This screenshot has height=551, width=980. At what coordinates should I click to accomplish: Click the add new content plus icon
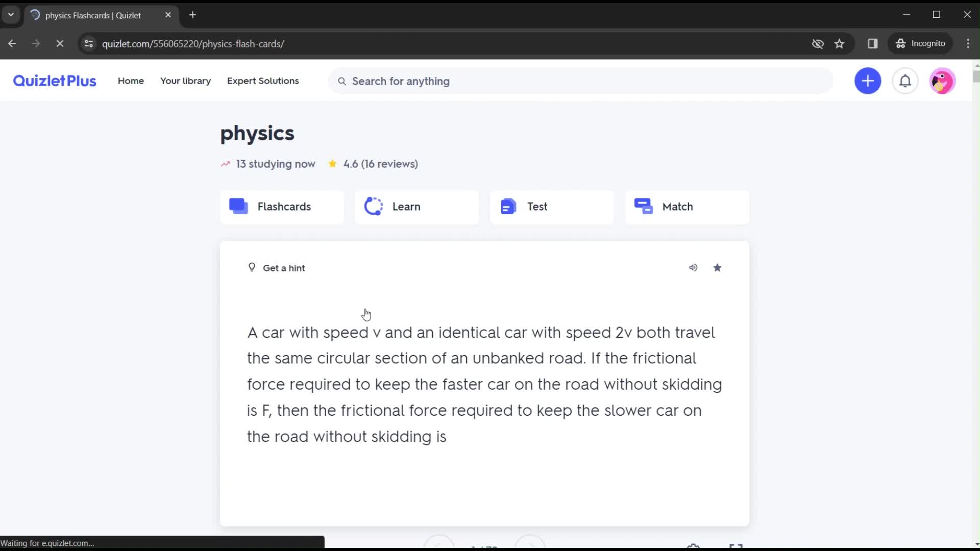[x=868, y=81]
